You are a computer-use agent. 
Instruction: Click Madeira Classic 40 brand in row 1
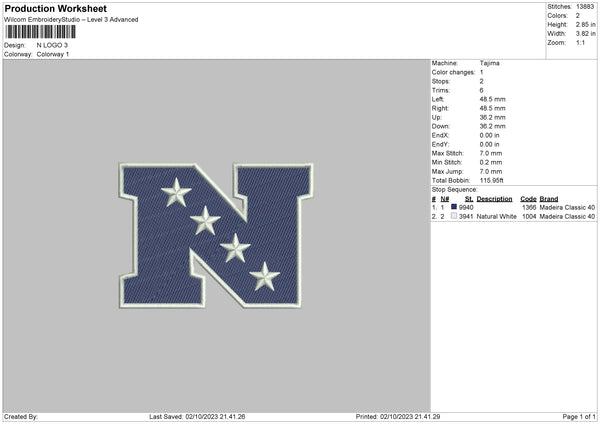point(567,207)
